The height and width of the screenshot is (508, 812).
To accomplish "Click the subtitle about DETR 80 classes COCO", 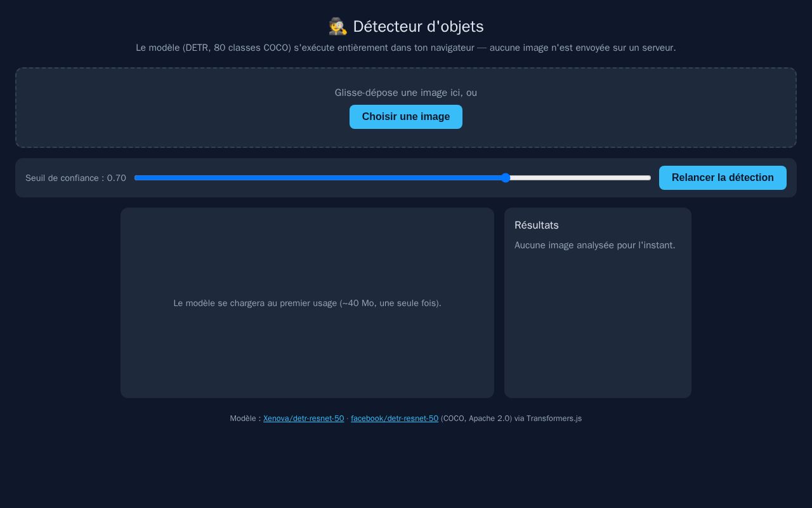I will click(x=406, y=48).
